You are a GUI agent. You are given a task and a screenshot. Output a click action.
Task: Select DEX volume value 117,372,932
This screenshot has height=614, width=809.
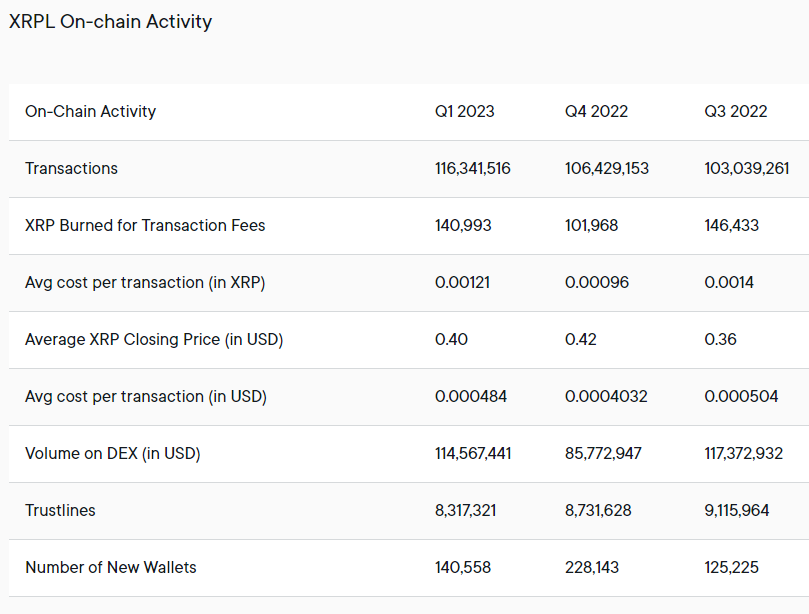coord(743,454)
